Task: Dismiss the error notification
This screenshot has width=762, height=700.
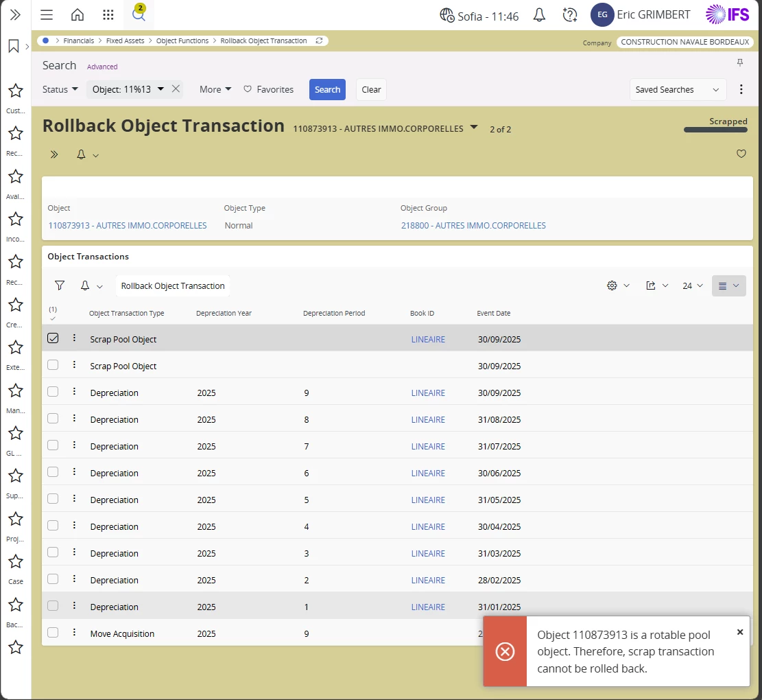Action: point(739,632)
